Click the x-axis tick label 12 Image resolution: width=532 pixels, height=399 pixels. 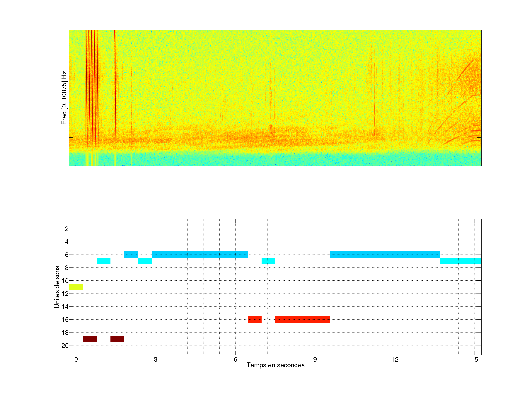[395, 359]
